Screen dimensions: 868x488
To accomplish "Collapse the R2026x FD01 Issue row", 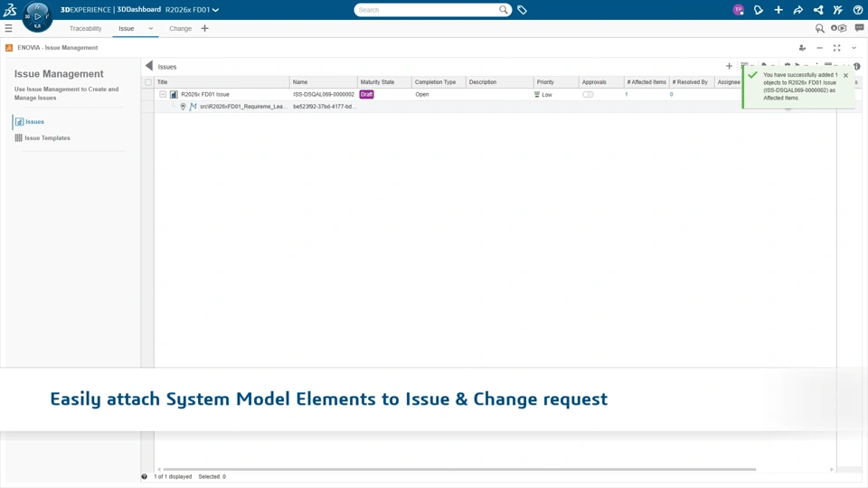I will pos(163,95).
